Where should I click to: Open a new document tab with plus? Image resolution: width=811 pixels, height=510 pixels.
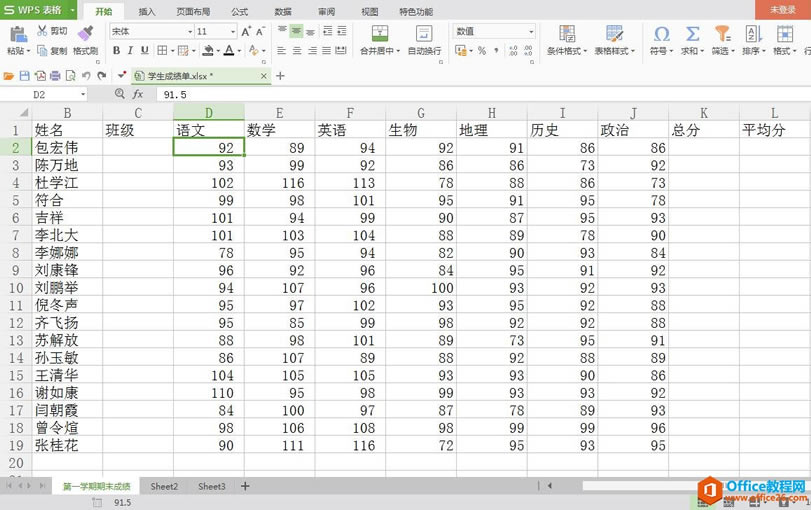click(x=280, y=76)
